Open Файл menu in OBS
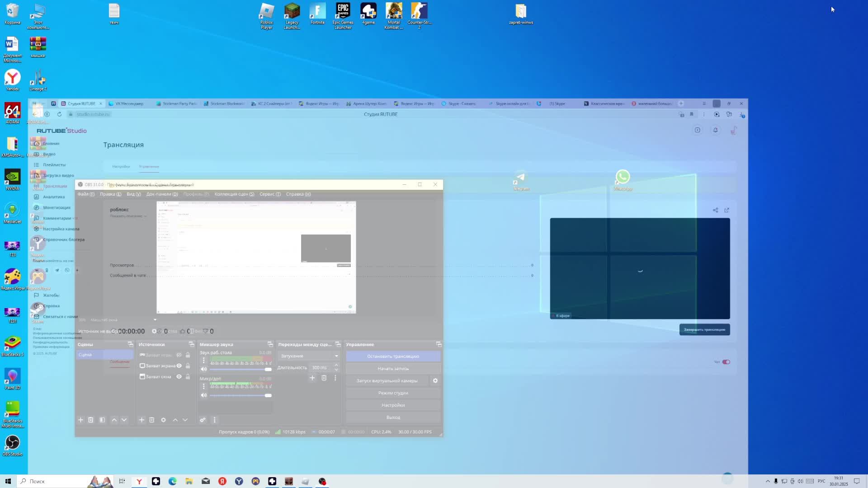 pos(85,194)
